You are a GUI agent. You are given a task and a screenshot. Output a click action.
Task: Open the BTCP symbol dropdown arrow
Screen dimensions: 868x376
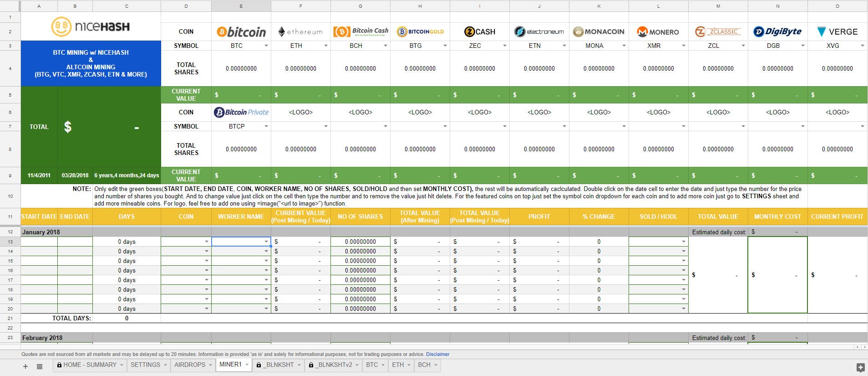pos(266,126)
